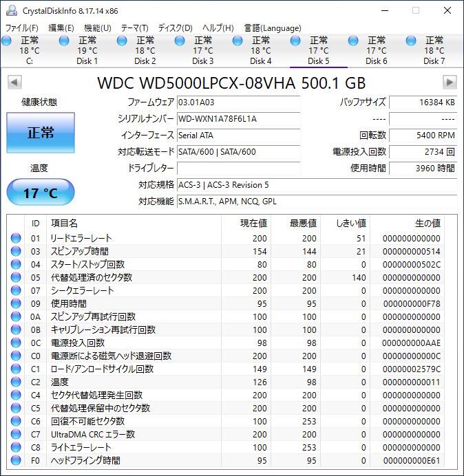The width and height of the screenshot is (464, 476).
Task: Click the S.M.A.R.T., APM, NCQ, GPL features field
Action: pyautogui.click(x=317, y=202)
